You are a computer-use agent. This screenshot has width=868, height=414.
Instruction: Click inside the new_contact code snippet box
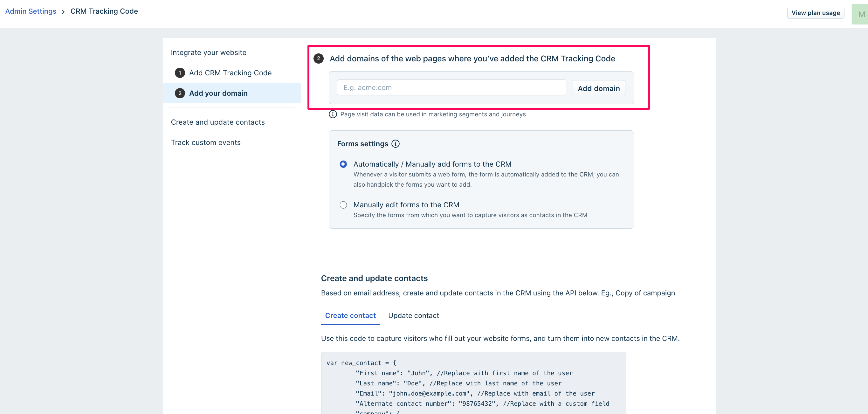pos(473,384)
